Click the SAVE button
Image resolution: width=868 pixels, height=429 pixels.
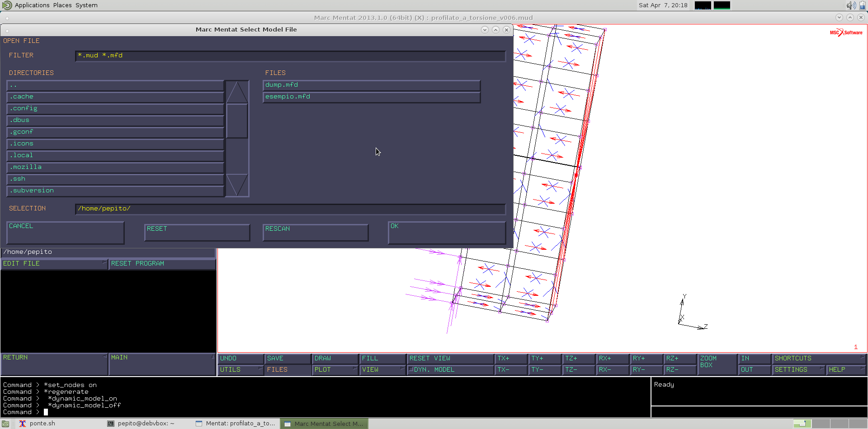[x=288, y=359]
